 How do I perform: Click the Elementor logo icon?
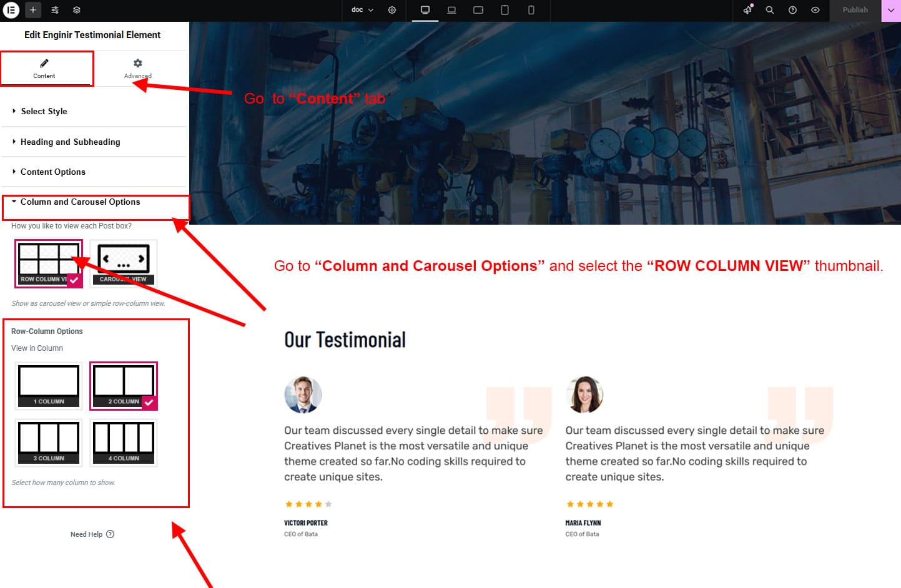coord(11,10)
